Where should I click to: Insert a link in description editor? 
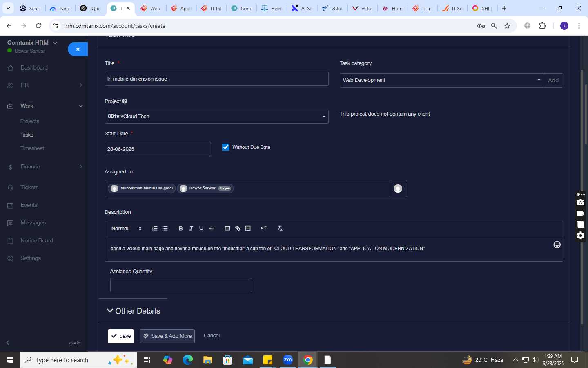(x=238, y=228)
